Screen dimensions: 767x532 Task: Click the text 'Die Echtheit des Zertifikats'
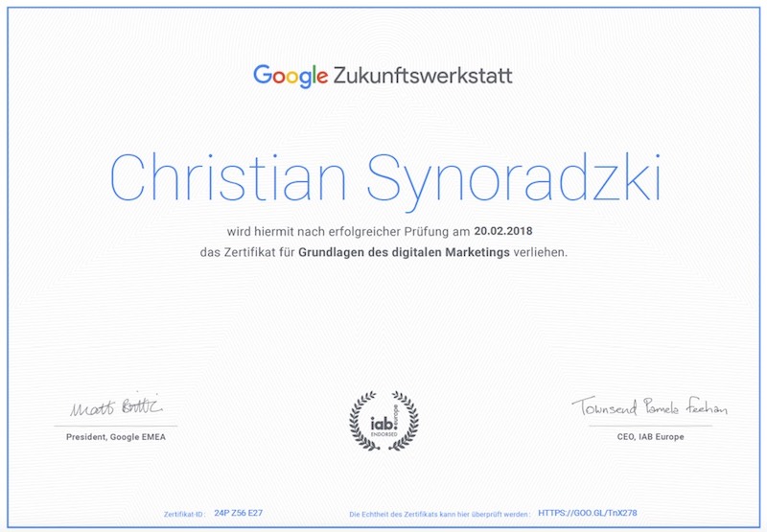[398, 515]
